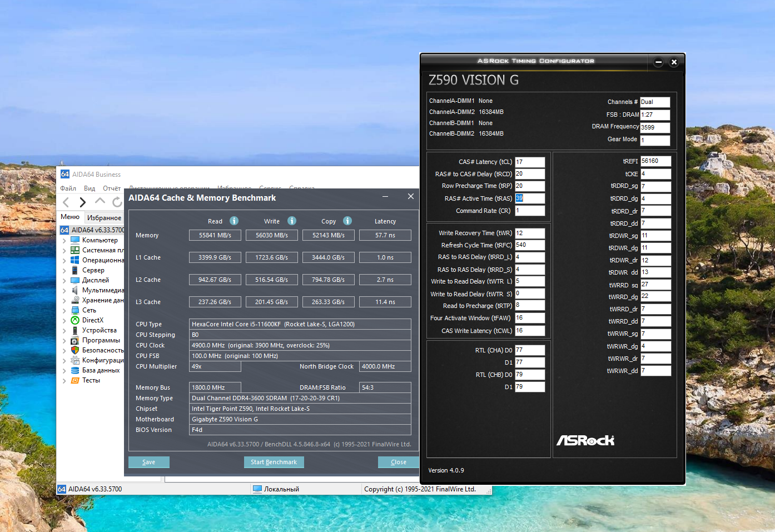
Task: Click the Forward arrow in AIDA64 toolbar
Action: (x=83, y=202)
